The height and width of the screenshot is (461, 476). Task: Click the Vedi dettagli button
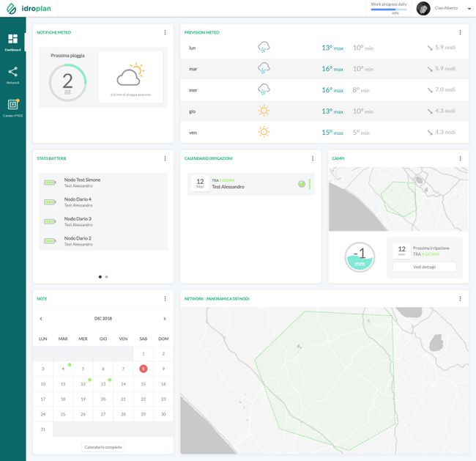[425, 267]
